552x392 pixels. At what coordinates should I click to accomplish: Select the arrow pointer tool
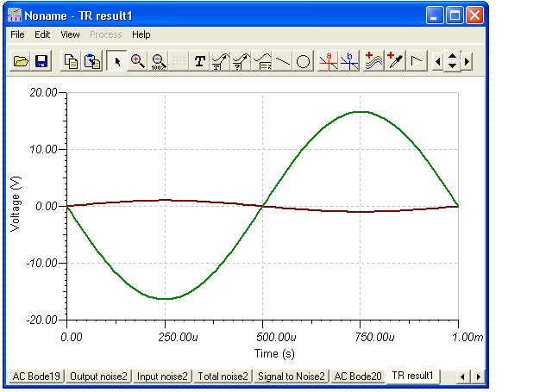[117, 61]
